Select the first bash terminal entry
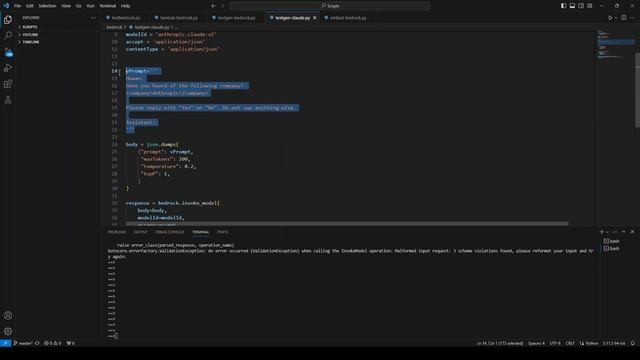This screenshot has height=360, width=640. click(x=611, y=241)
